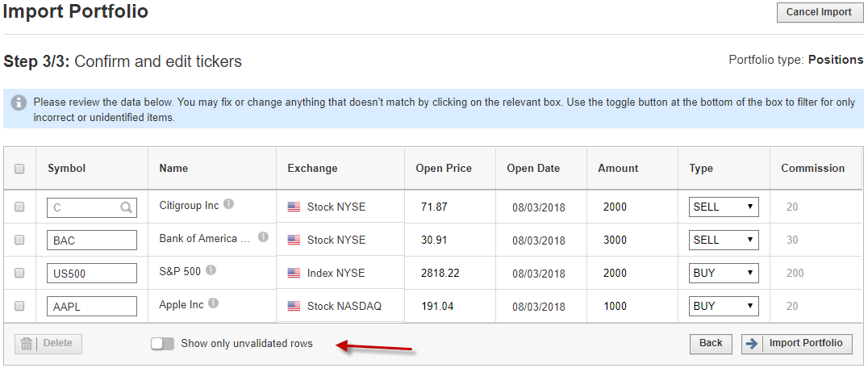Click the S&P 500 name text
The height and width of the screenshot is (368, 868).
point(180,271)
